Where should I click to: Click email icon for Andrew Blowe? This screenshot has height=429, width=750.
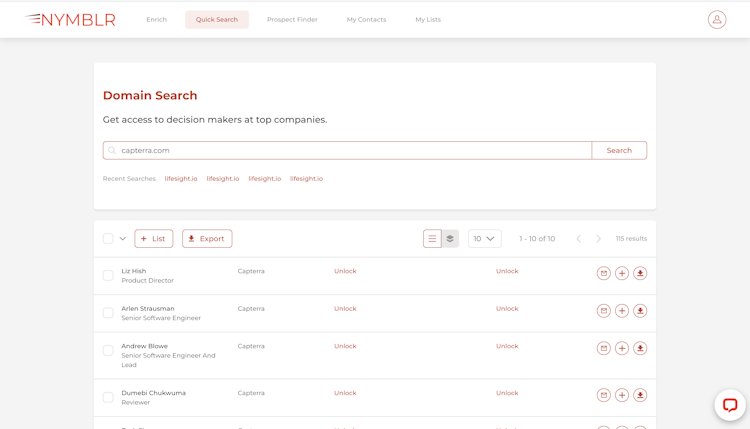point(604,348)
